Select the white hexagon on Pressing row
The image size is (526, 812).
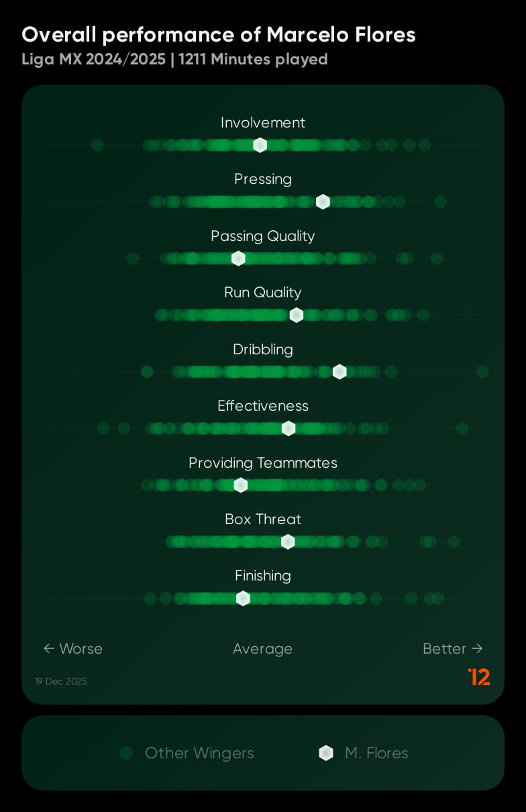[x=323, y=202]
